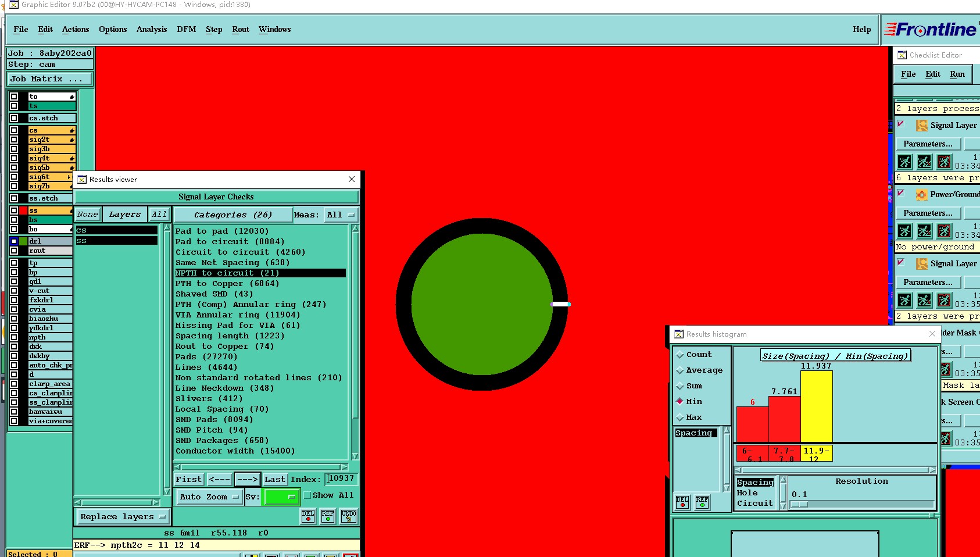Open the Job Matrix ... selector
Screen dimensions: 980x557
(x=49, y=78)
